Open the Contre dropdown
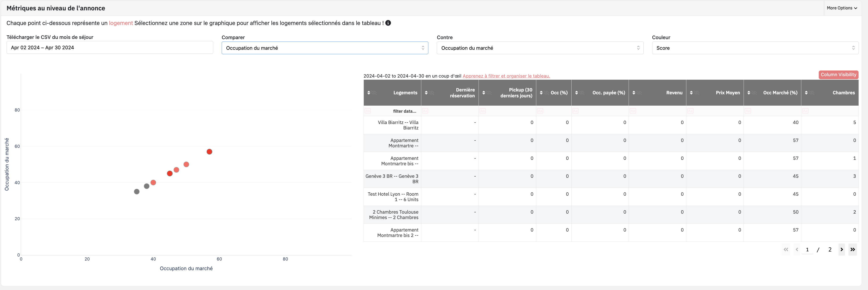Viewport: 868px width, 290px height. [x=540, y=48]
